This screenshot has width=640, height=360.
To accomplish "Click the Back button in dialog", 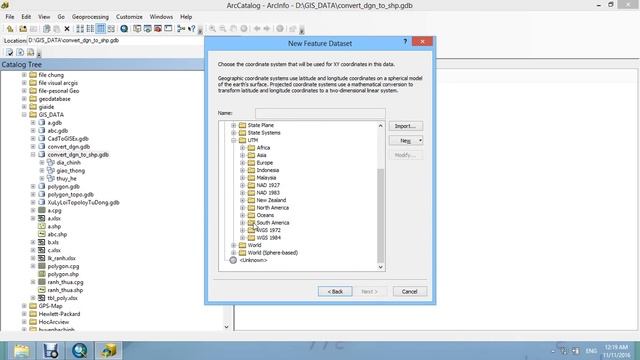I will [x=335, y=291].
